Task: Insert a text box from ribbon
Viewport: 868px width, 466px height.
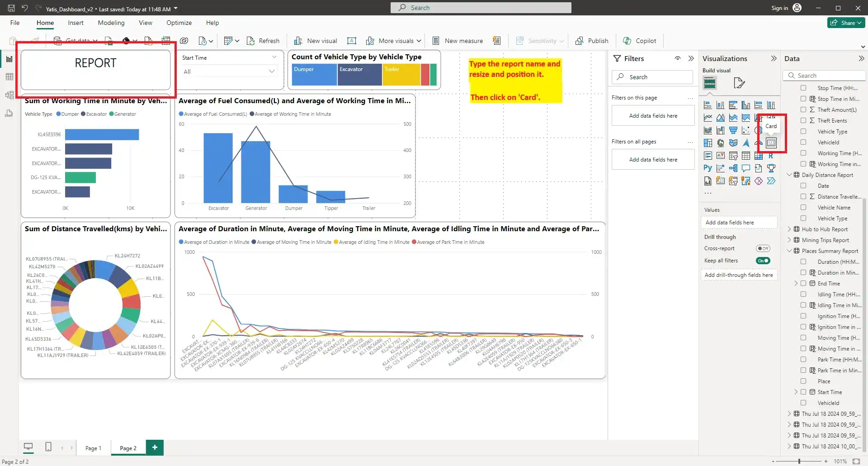Action: click(x=351, y=41)
